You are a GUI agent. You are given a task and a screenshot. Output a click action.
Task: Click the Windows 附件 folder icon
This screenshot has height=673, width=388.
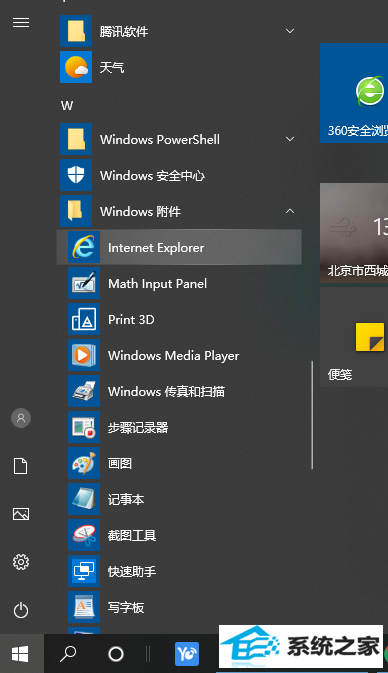(x=76, y=211)
